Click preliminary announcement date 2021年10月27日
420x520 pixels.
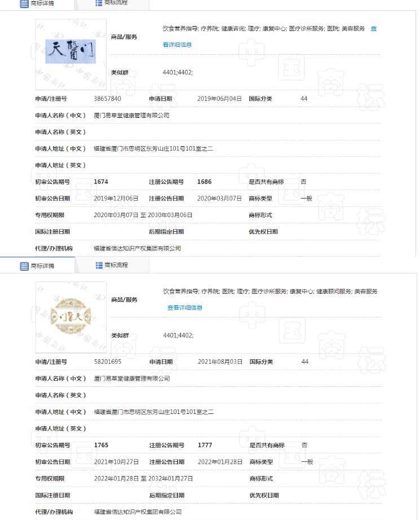[116, 461]
